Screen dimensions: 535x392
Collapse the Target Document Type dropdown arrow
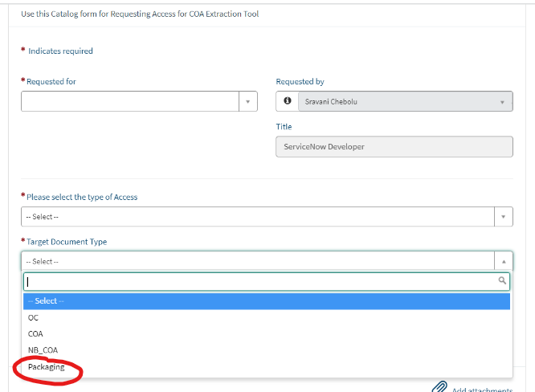503,261
